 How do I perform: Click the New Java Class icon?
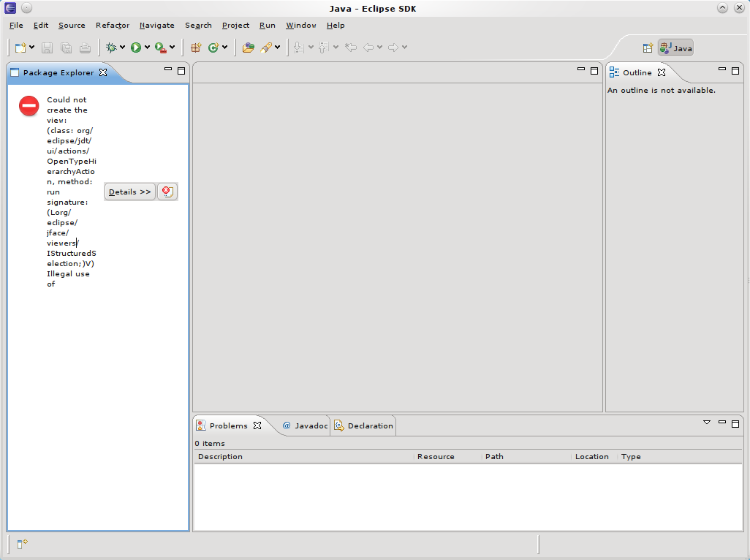(213, 48)
